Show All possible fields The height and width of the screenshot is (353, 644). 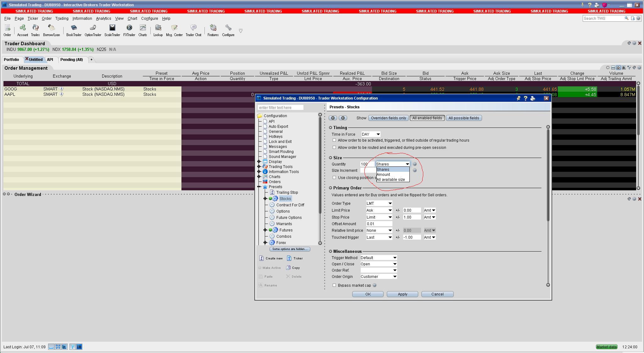click(x=464, y=118)
